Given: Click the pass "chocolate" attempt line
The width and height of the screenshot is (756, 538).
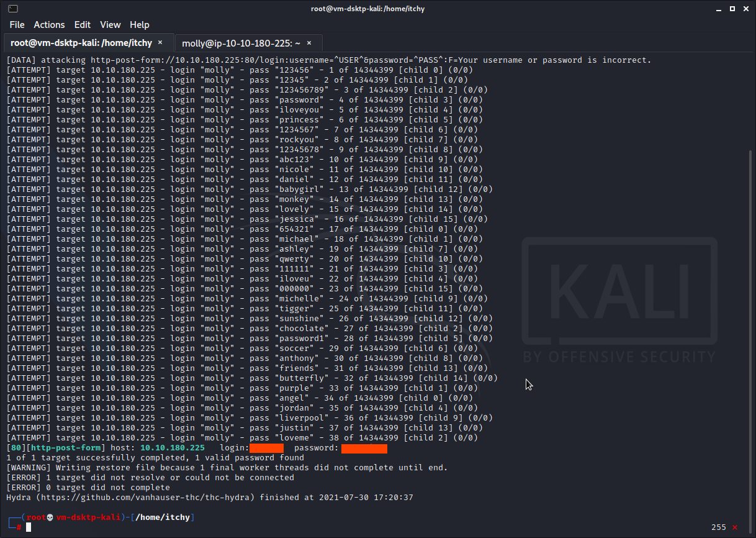Looking at the screenshot, I should tap(250, 329).
